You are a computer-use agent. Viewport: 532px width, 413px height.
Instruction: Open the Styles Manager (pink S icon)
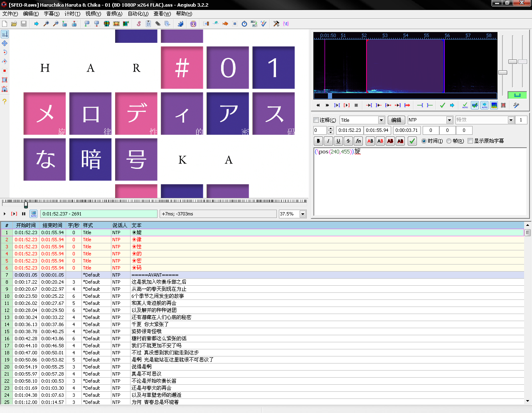tap(139, 24)
